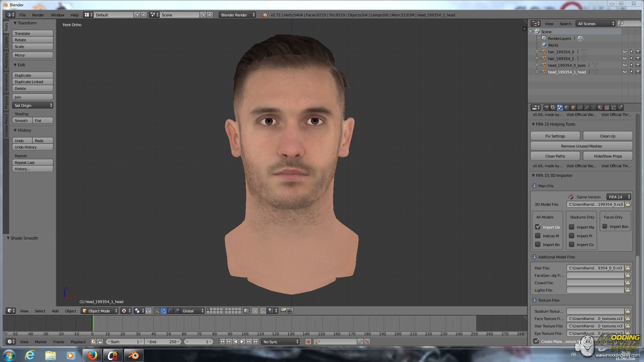Browse for the 3D Model File

click(x=628, y=204)
